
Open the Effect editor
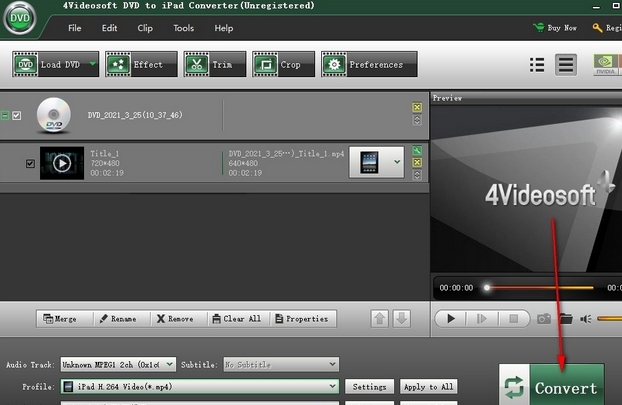point(141,64)
